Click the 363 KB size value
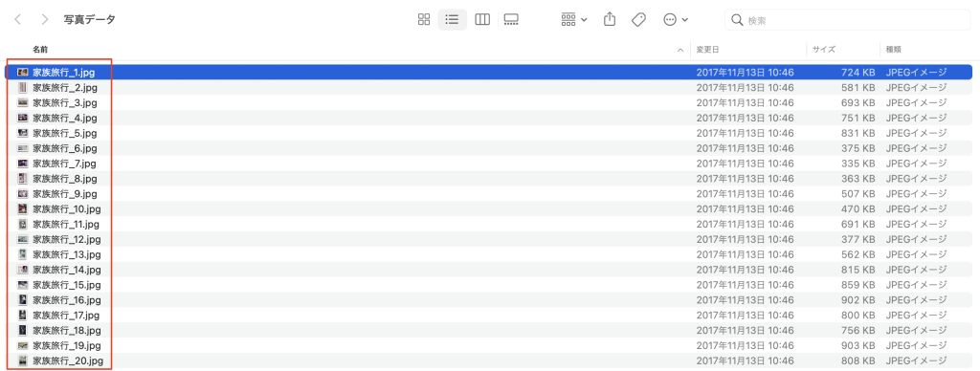The width and height of the screenshot is (980, 371). point(857,179)
